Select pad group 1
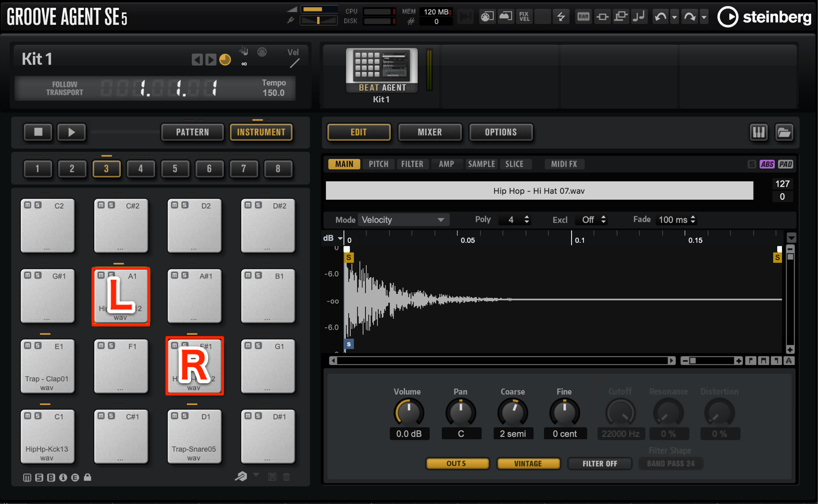 tap(38, 169)
